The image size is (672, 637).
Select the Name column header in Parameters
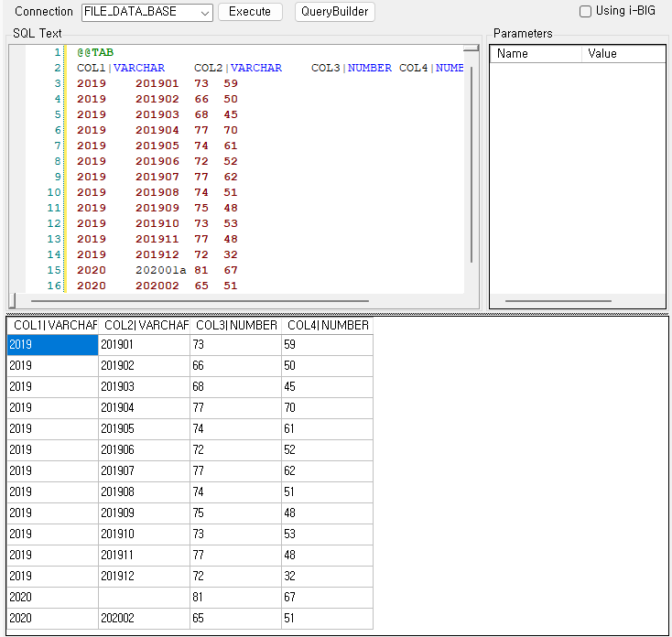point(536,54)
